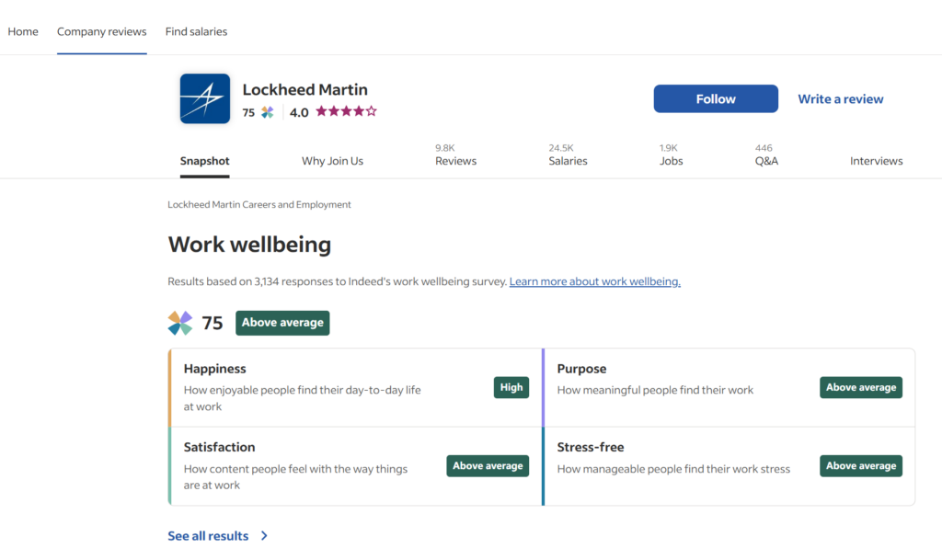The width and height of the screenshot is (942, 560).
Task: Click the right chevron after See all results
Action: [264, 535]
